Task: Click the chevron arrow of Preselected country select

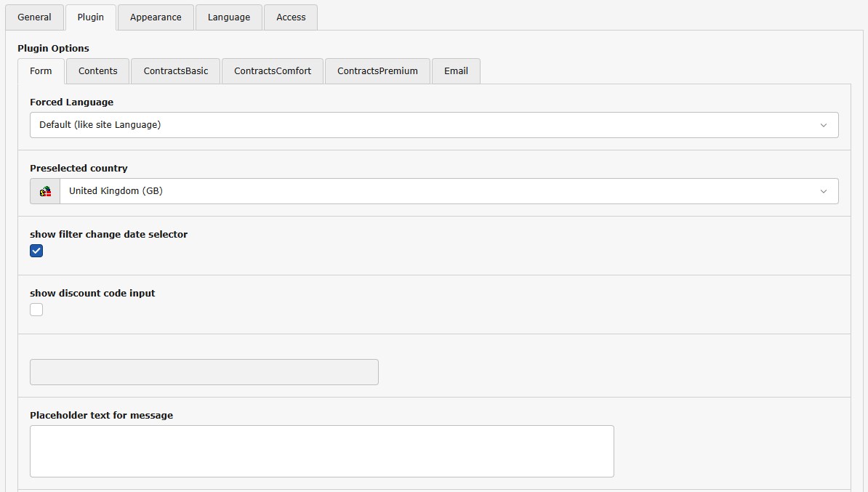Action: pyautogui.click(x=823, y=191)
